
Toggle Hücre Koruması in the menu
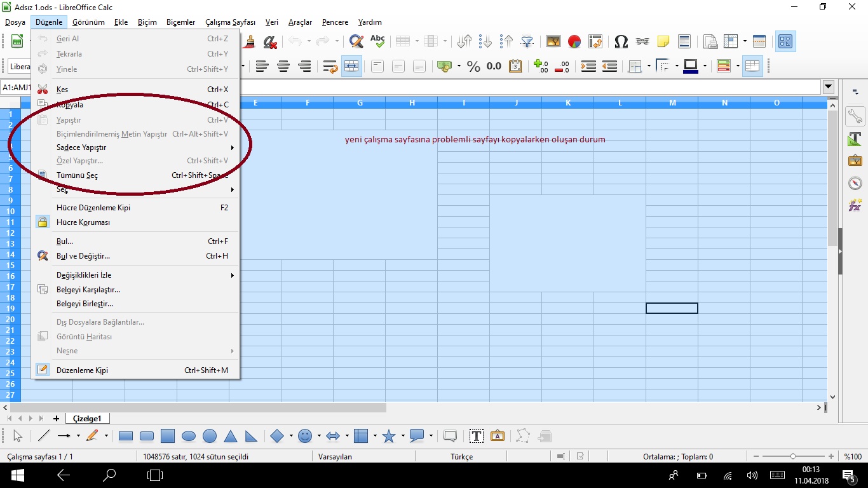click(x=135, y=222)
